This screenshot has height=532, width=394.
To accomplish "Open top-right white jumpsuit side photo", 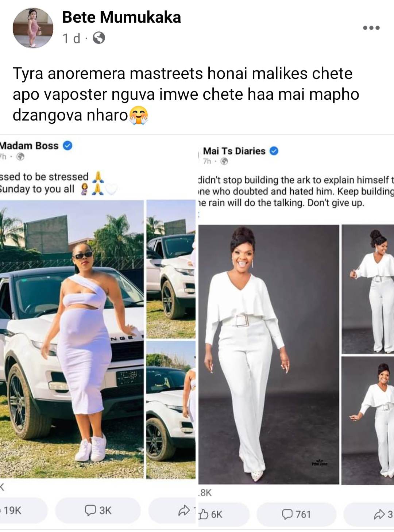I will coord(368,289).
